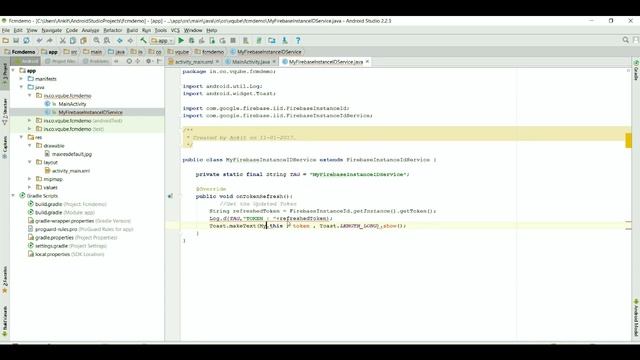Viewport: 640px width, 360px height.
Task: Collapse the res folder
Action: (x=22, y=137)
